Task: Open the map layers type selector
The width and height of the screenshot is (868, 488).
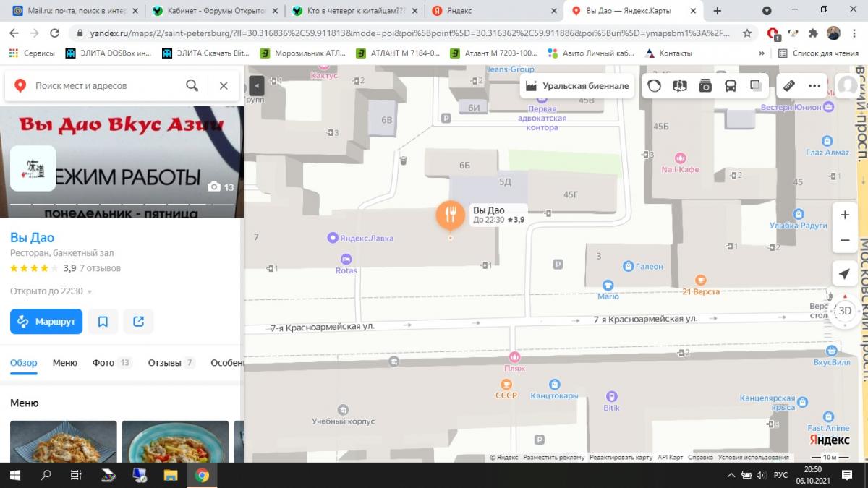Action: click(756, 85)
